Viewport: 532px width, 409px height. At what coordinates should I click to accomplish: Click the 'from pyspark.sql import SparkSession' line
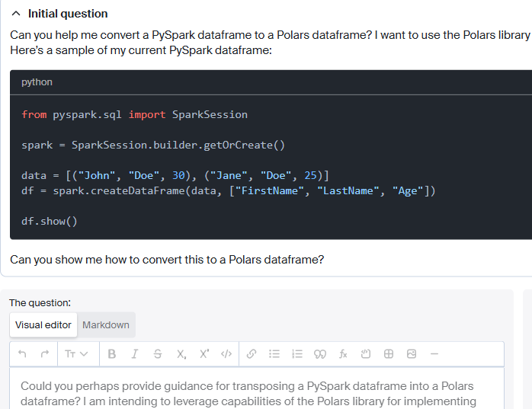pos(134,115)
